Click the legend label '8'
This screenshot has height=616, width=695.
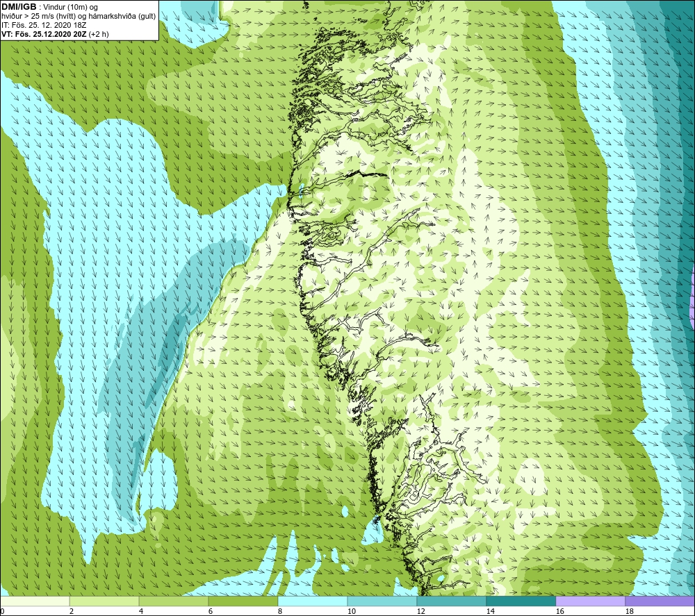280,612
